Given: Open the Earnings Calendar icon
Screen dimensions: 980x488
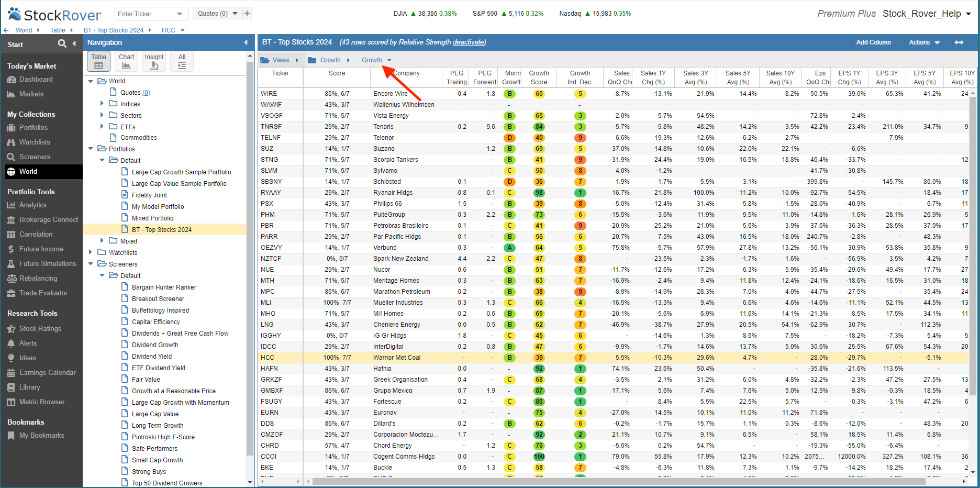Looking at the screenshot, I should point(12,373).
